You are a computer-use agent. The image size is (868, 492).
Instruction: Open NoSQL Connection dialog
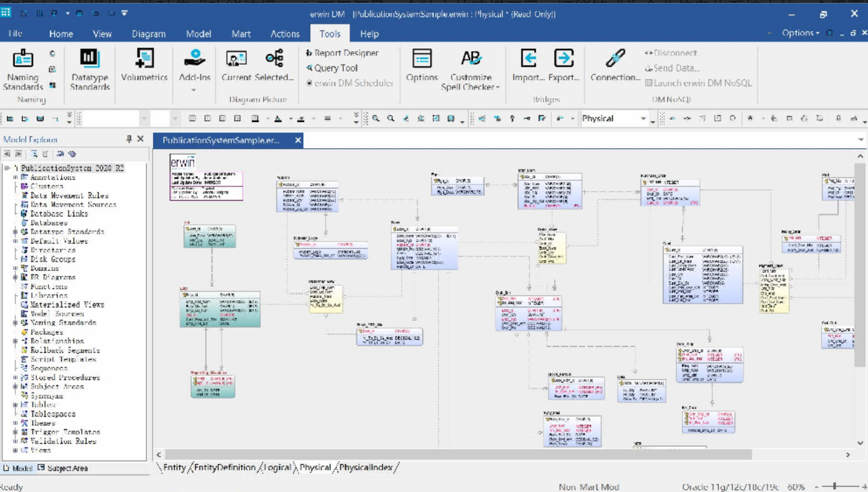[x=615, y=65]
